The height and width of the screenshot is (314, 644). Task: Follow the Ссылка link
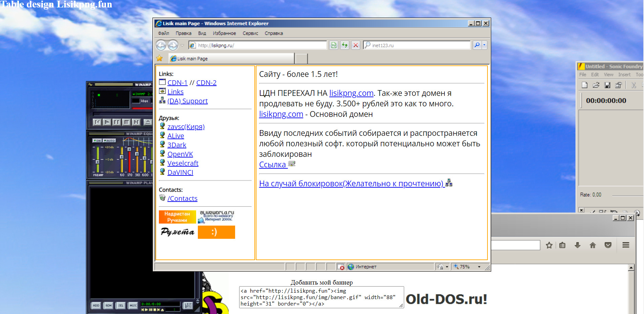point(273,165)
